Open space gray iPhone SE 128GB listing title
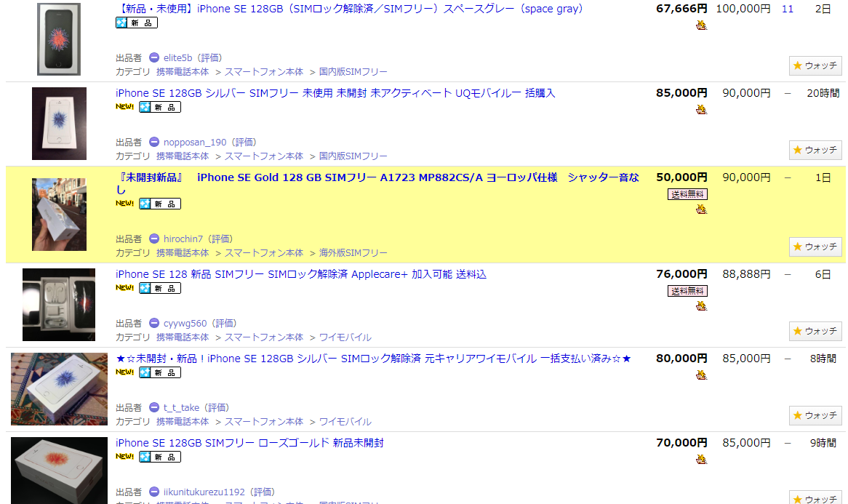Image resolution: width=848 pixels, height=504 pixels. 349,9
